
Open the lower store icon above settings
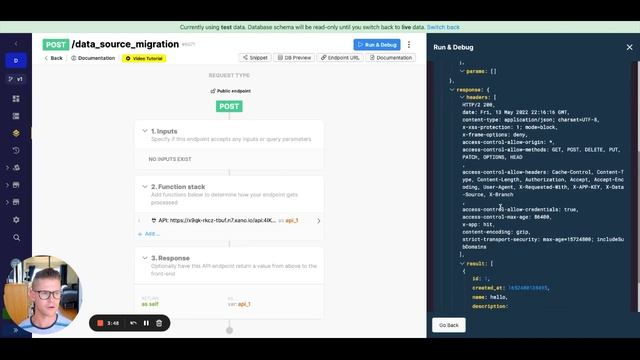click(x=16, y=202)
